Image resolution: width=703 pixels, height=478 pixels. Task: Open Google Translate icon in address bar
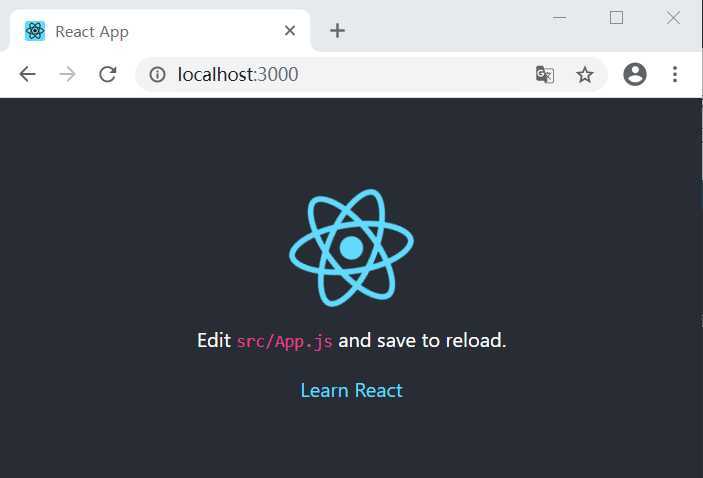pos(545,74)
